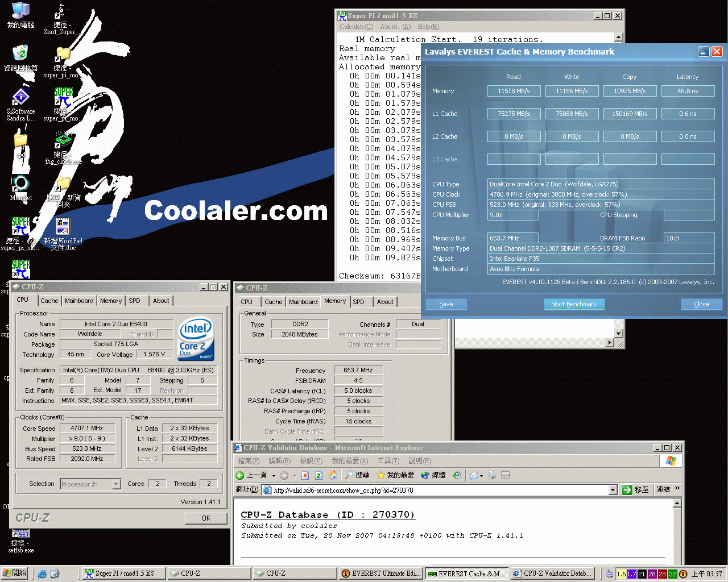The height and width of the screenshot is (582, 728).
Task: Stop page loading in Internet Explorer
Action: pos(305,475)
